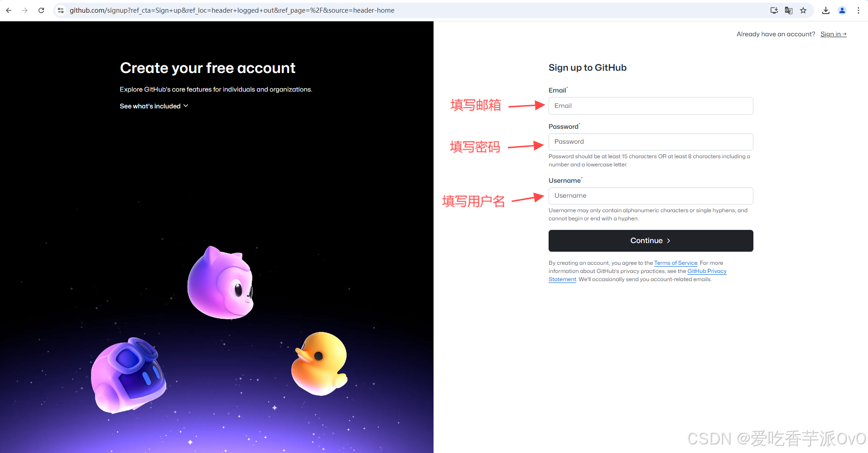The height and width of the screenshot is (453, 868).
Task: Open site information icon in address bar
Action: click(x=61, y=10)
